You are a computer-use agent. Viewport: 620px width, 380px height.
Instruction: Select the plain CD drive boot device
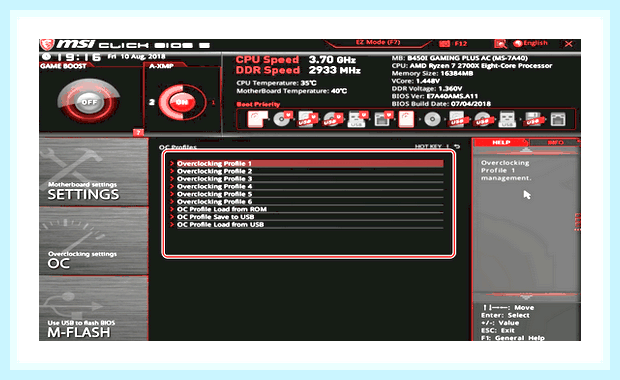pyautogui.click(x=432, y=119)
